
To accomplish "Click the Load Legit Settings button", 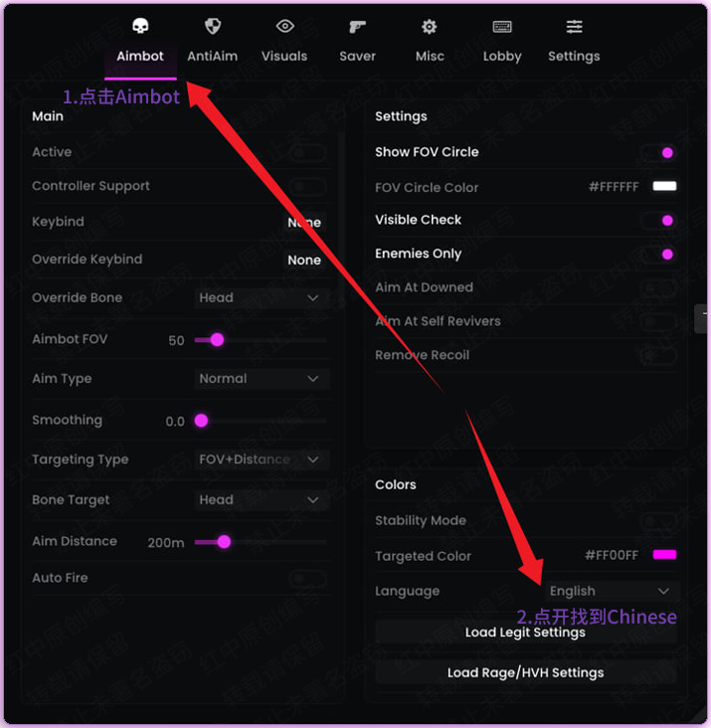I will click(525, 633).
